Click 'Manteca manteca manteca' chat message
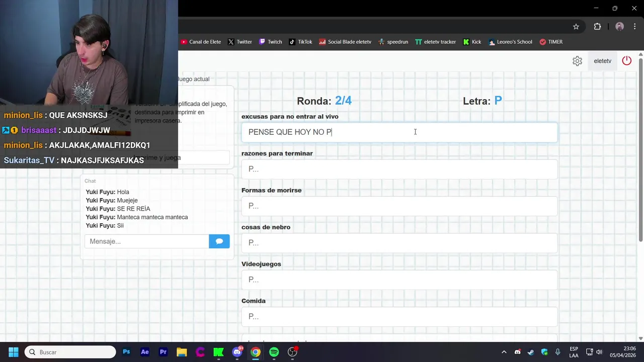The width and height of the screenshot is (644, 362). (x=152, y=217)
